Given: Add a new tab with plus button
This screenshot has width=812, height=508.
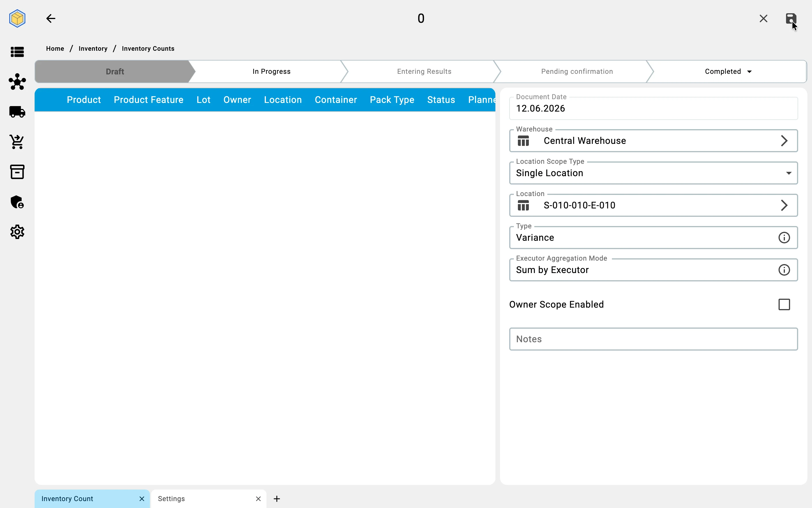Looking at the screenshot, I should 277,498.
